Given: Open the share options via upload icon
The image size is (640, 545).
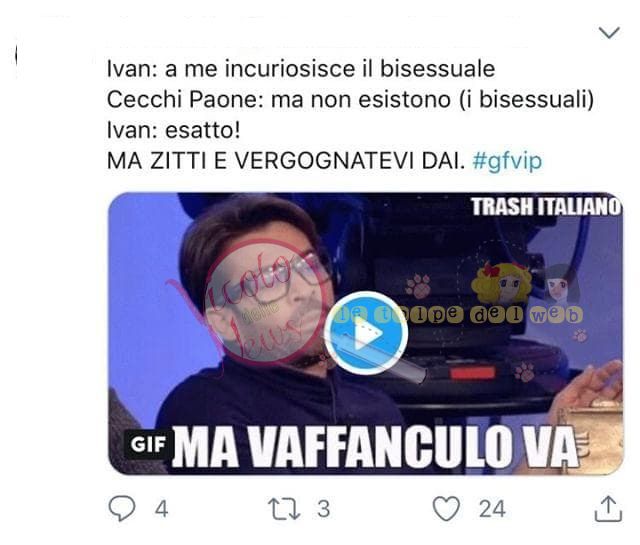Looking at the screenshot, I should (608, 508).
